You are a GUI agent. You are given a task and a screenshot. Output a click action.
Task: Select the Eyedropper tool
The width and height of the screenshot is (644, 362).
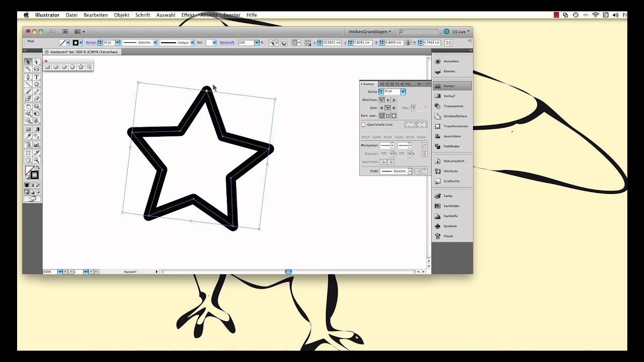click(x=28, y=136)
